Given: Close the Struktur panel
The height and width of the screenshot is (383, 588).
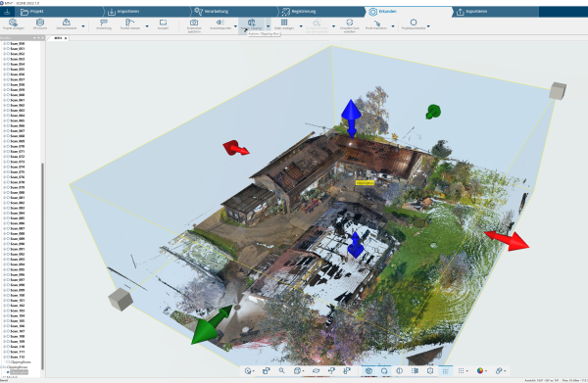Looking at the screenshot, I should click(42, 38).
